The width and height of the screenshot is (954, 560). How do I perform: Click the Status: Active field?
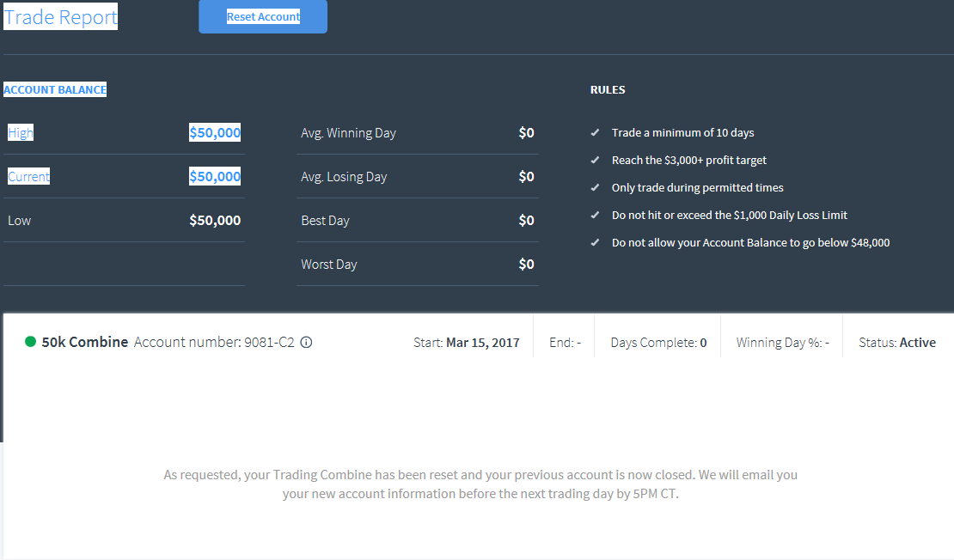(x=896, y=343)
